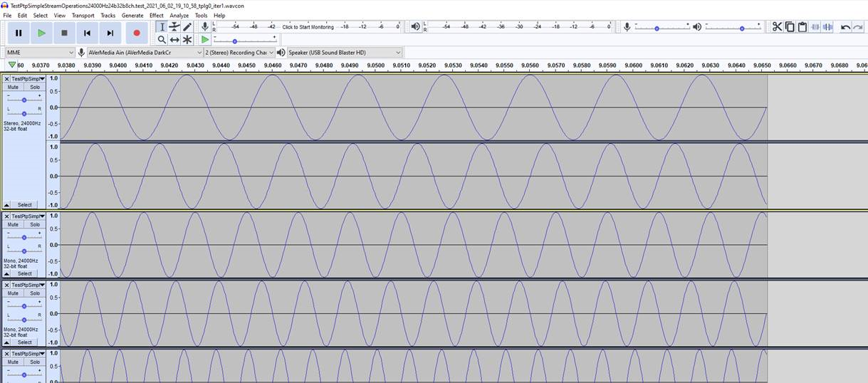
Task: Close the stereo track with its X button
Action: pyautogui.click(x=7, y=78)
